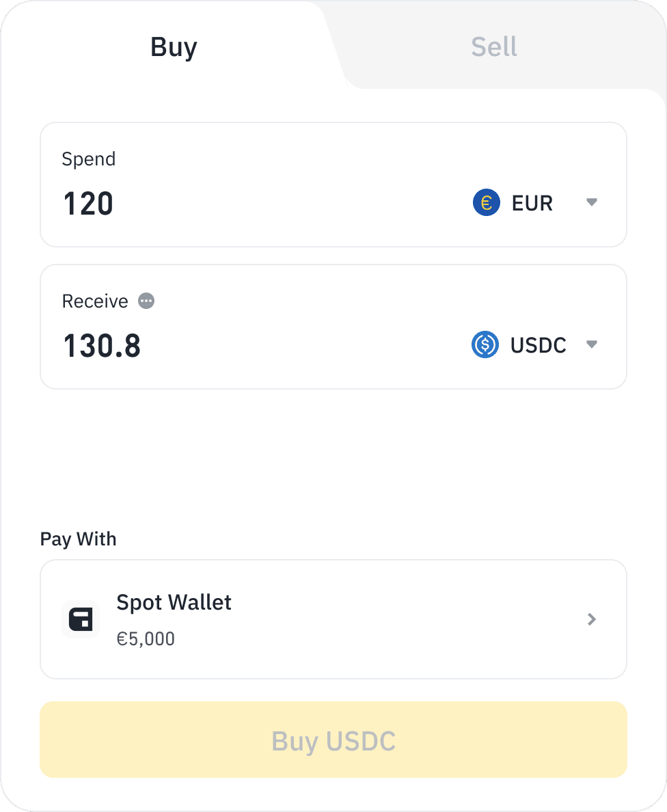Image resolution: width=667 pixels, height=812 pixels.
Task: Click the USDC coin icon
Action: pos(485,344)
